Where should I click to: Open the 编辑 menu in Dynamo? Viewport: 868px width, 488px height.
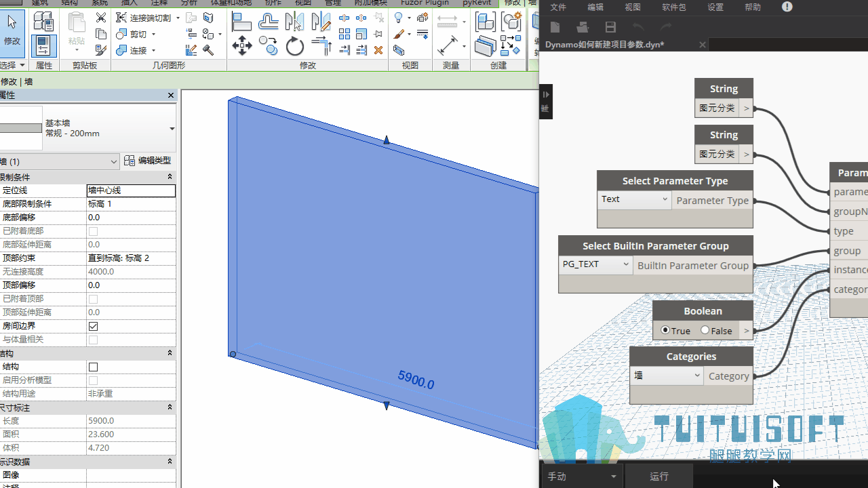point(595,7)
